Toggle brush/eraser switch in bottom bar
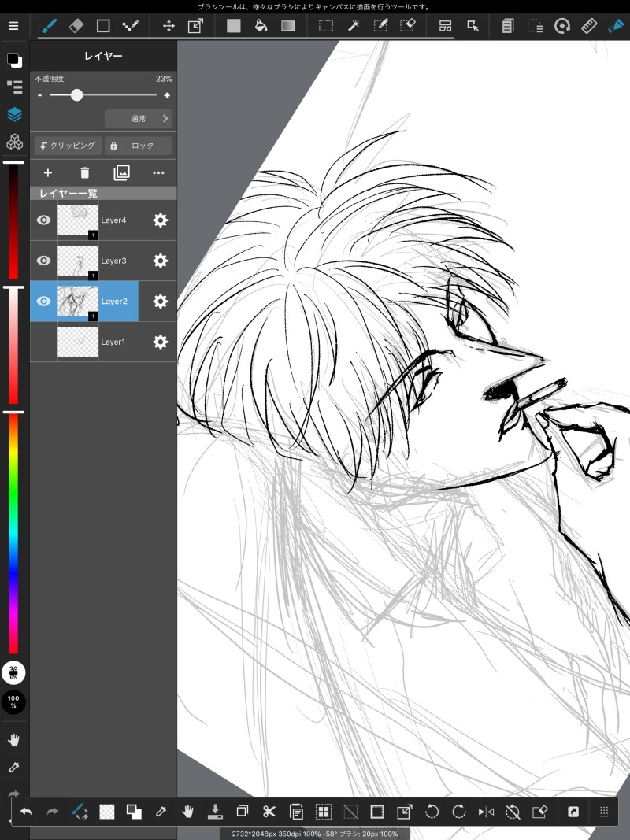This screenshot has width=630, height=840. (80, 812)
